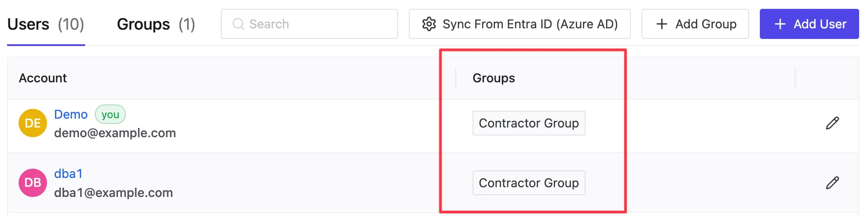The width and height of the screenshot is (868, 216).
Task: Select Contractor Group tag in dba1 row
Action: 528,183
